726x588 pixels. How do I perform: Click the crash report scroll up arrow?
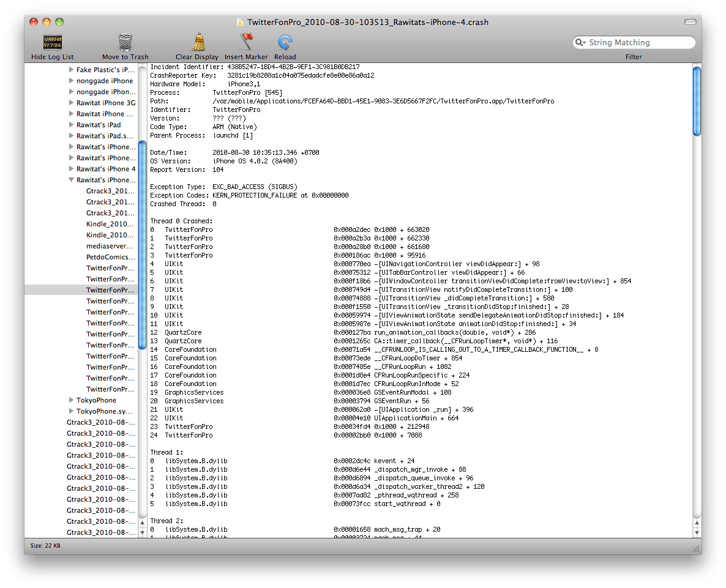point(697,523)
